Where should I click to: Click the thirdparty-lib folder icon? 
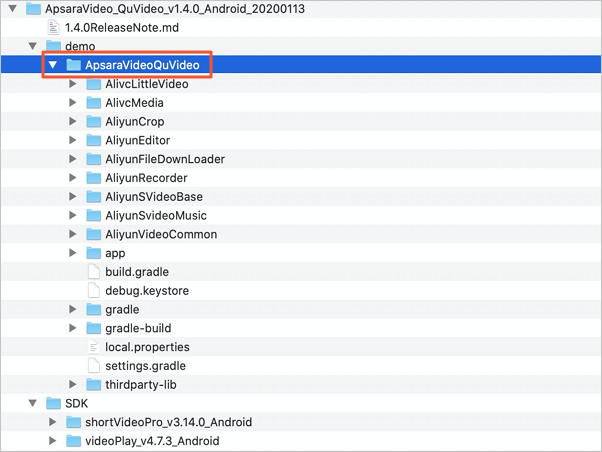tap(93, 384)
